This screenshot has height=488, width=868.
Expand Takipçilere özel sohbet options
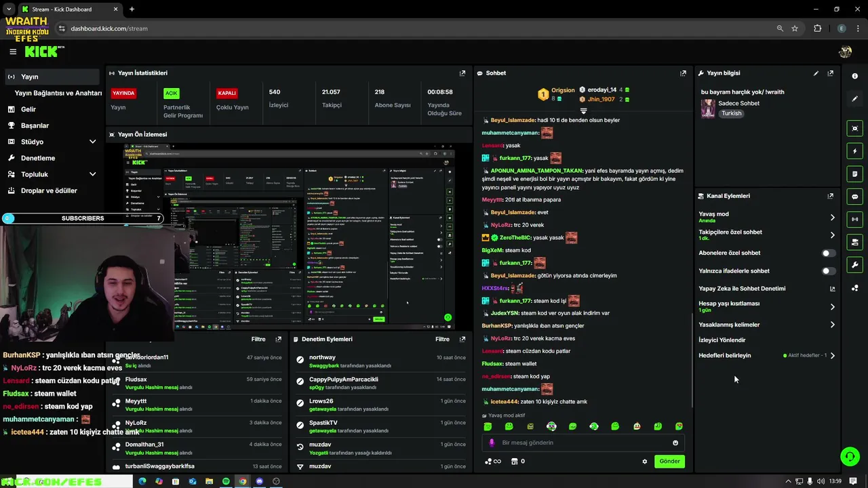832,235
